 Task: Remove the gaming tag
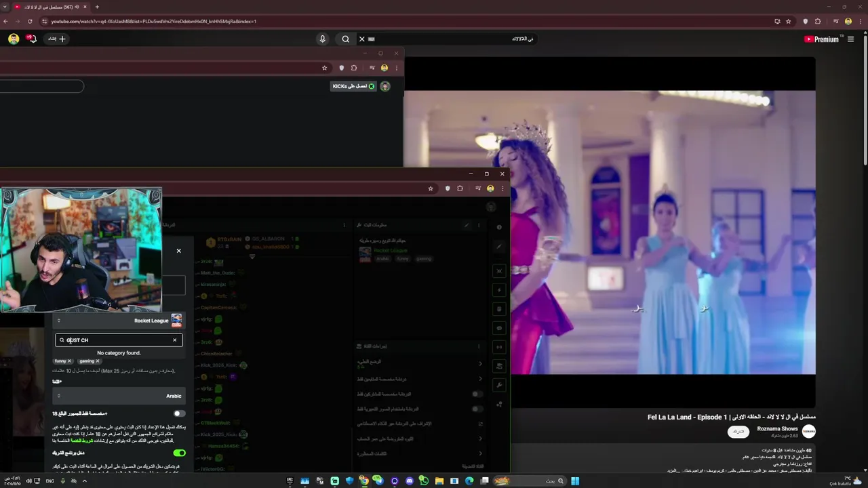pyautogui.click(x=98, y=361)
